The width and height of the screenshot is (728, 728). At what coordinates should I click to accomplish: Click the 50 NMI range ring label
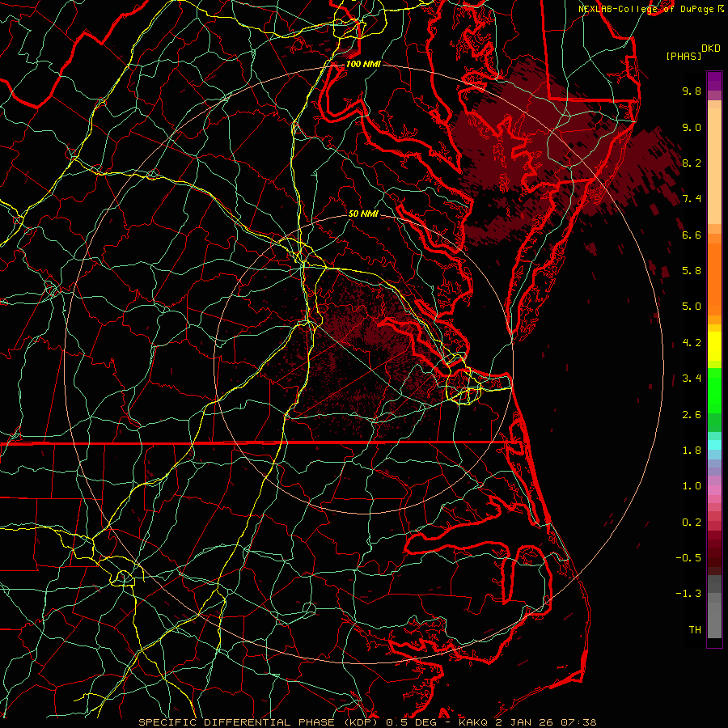[x=363, y=214]
